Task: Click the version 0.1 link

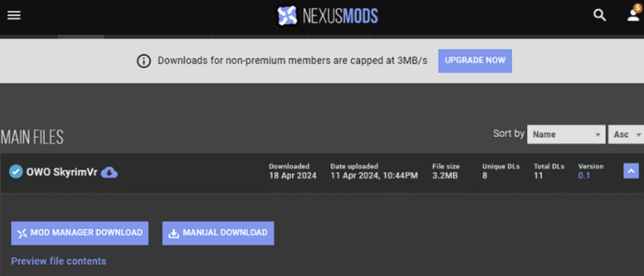Action: [584, 176]
